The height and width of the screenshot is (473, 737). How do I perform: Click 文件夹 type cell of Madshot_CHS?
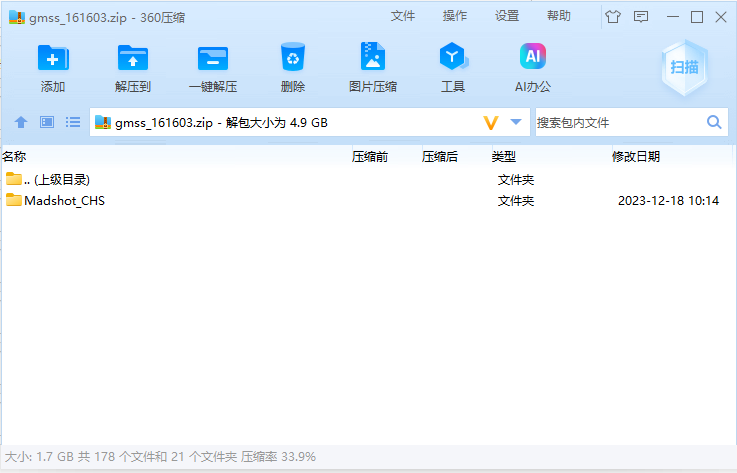pyautogui.click(x=516, y=201)
